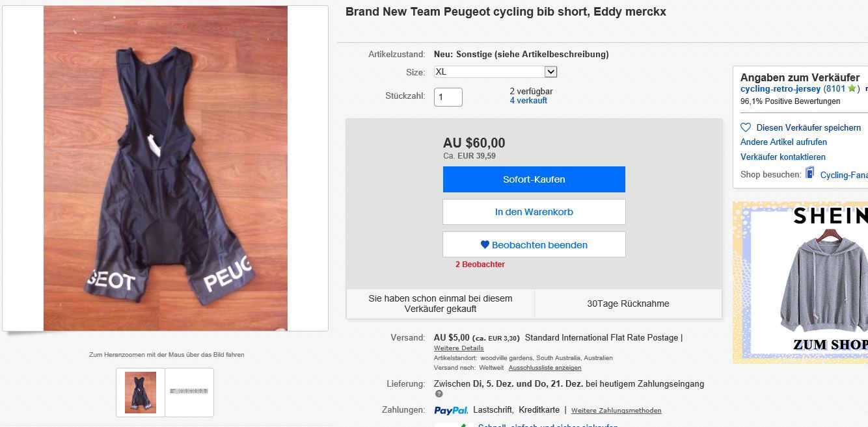The height and width of the screenshot is (427, 868).
Task: Select the bib short thumbnail image
Action: [x=141, y=392]
